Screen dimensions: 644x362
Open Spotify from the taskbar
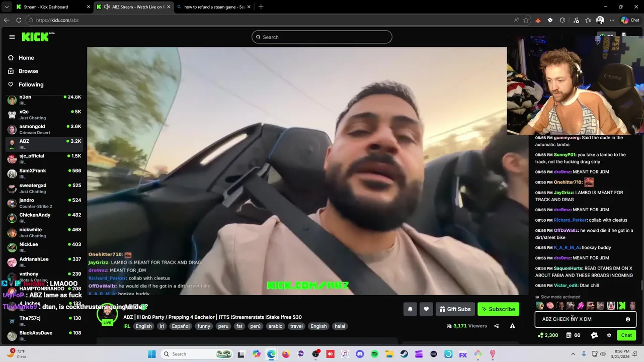374,354
